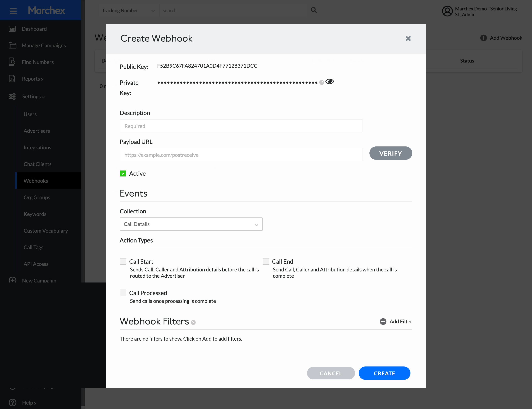
Task: Open the Collection Call Details dropdown
Action: coord(191,224)
